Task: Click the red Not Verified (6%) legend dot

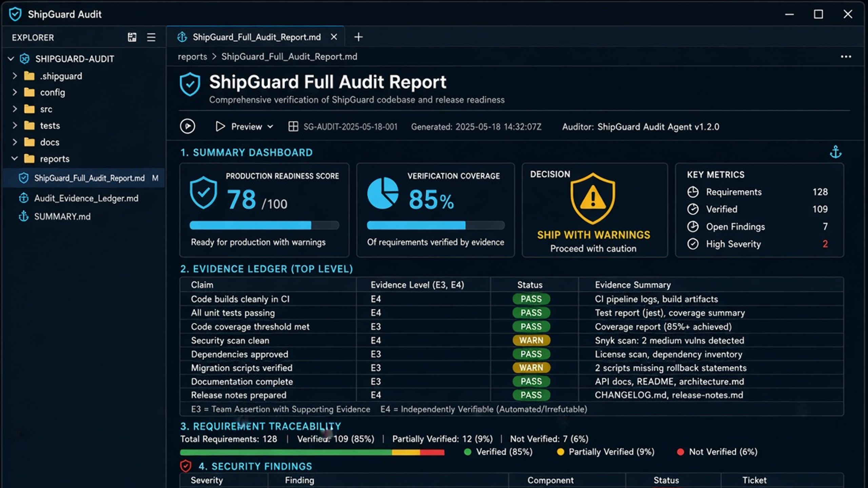Action: (x=680, y=452)
